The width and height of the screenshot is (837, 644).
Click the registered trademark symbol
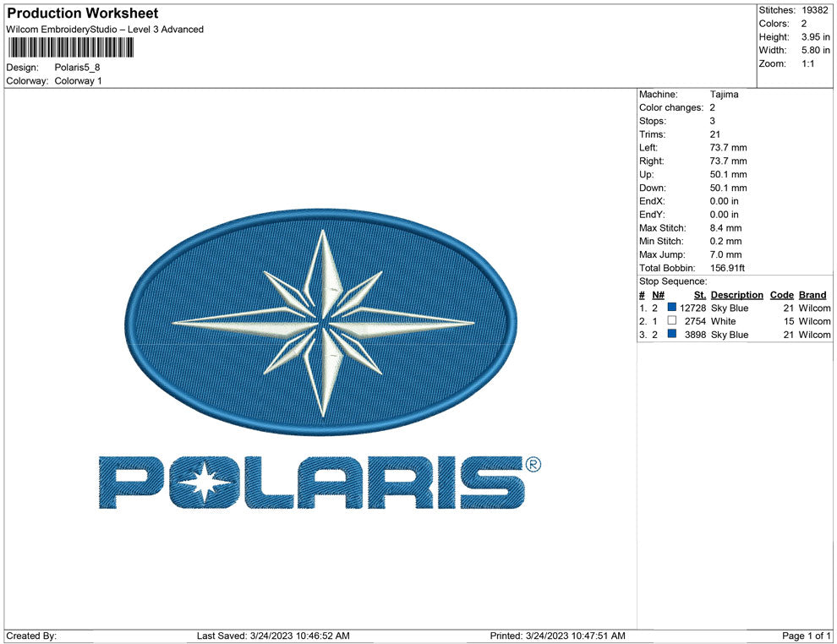coord(533,465)
